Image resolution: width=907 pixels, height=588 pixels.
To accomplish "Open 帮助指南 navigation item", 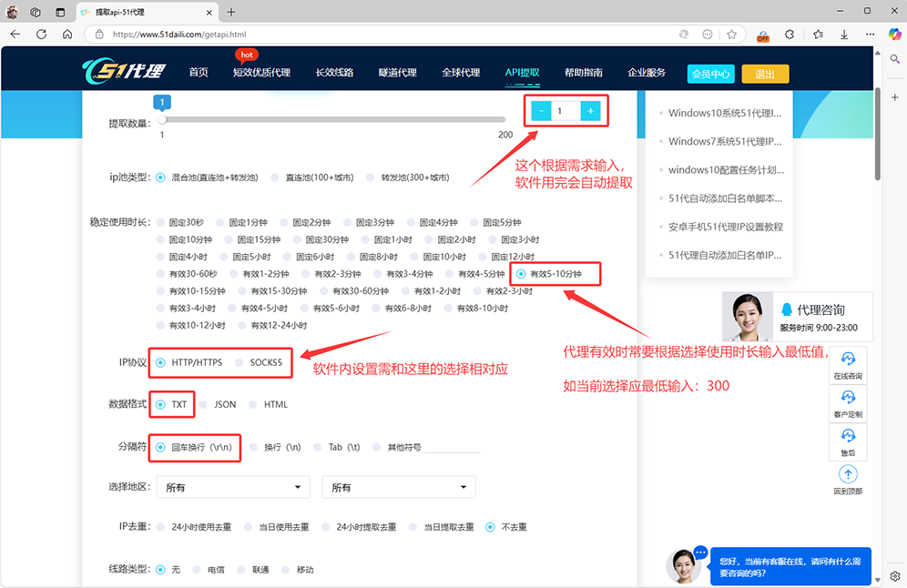I will point(584,72).
